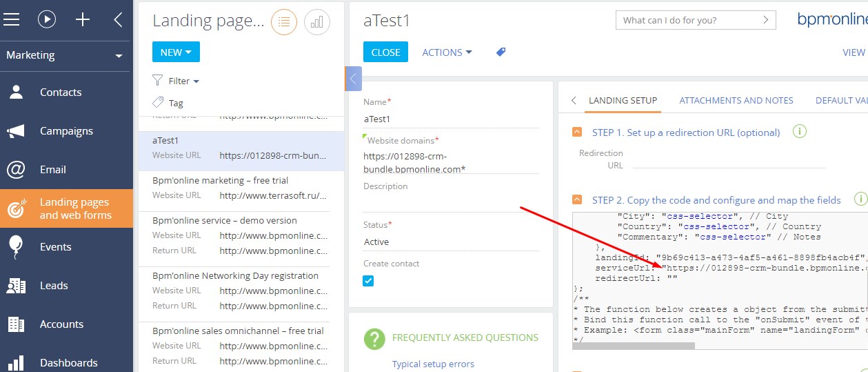Open the Typical setup errors link
This screenshot has width=868, height=372.
433,364
